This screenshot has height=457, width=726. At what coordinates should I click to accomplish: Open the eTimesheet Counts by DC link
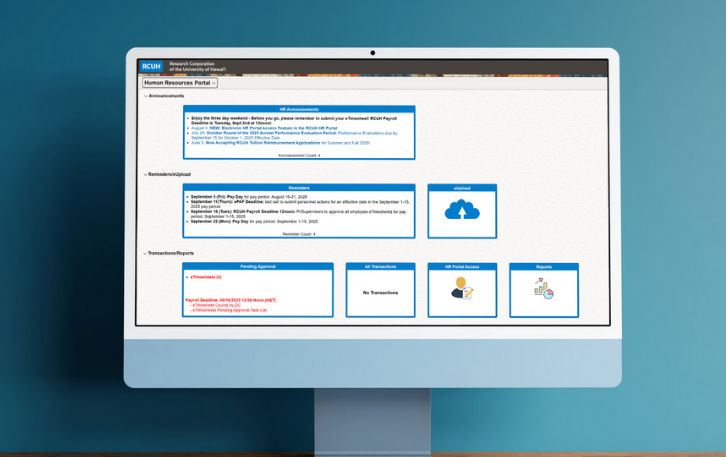tap(217, 305)
